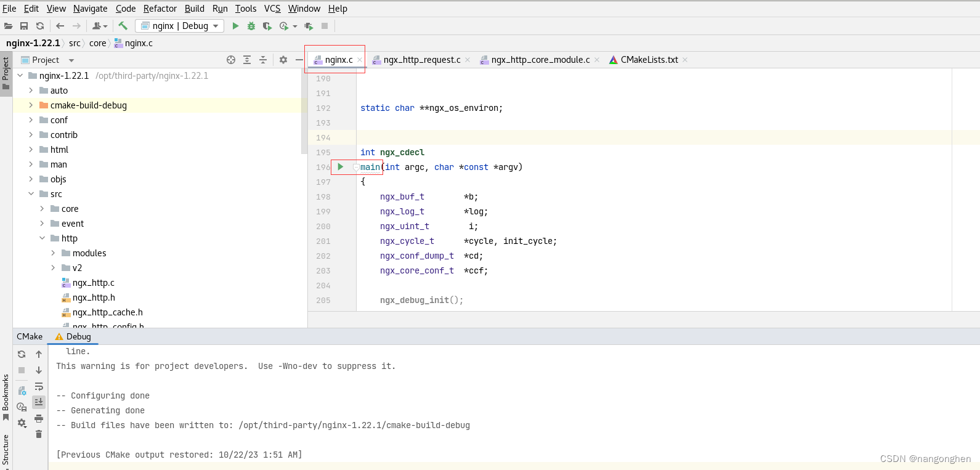The image size is (980, 470).
Task: Click the run gutter icon beside main
Action: [x=340, y=167]
